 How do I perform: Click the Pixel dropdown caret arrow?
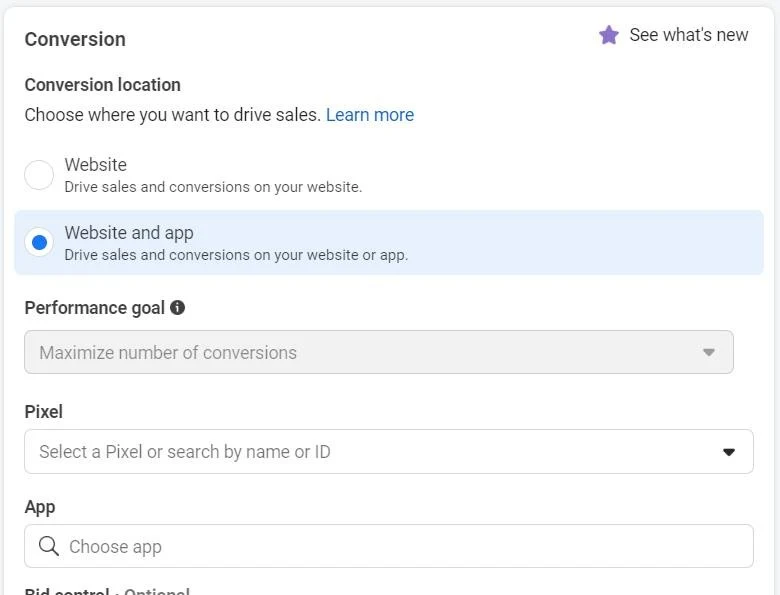[729, 452]
